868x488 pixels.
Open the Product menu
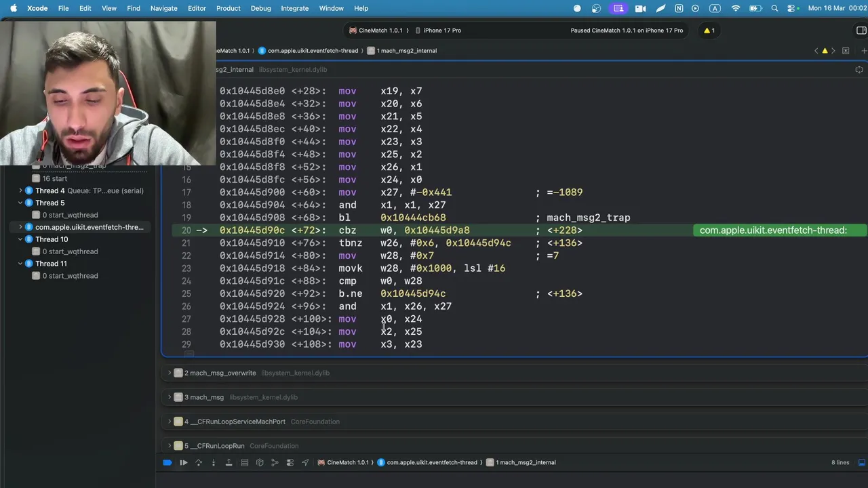click(229, 8)
